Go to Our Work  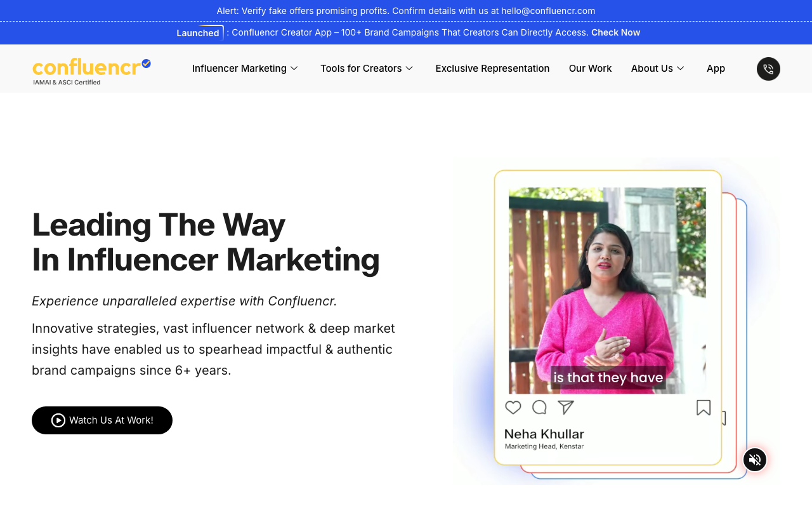tap(591, 69)
